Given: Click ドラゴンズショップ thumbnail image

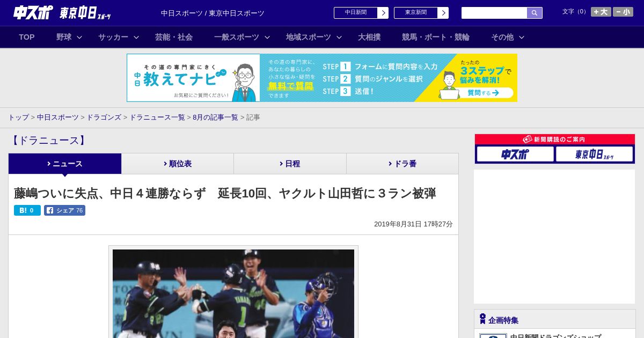Looking at the screenshot, I should [x=493, y=336].
